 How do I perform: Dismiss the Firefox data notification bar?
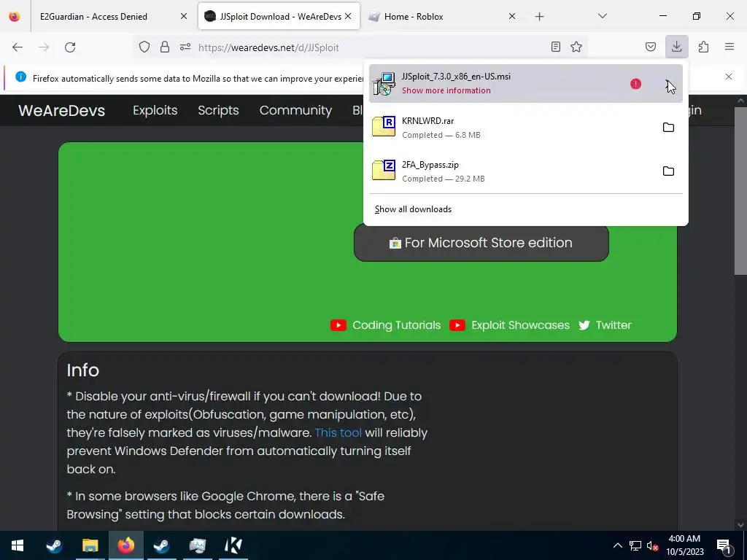point(729,77)
